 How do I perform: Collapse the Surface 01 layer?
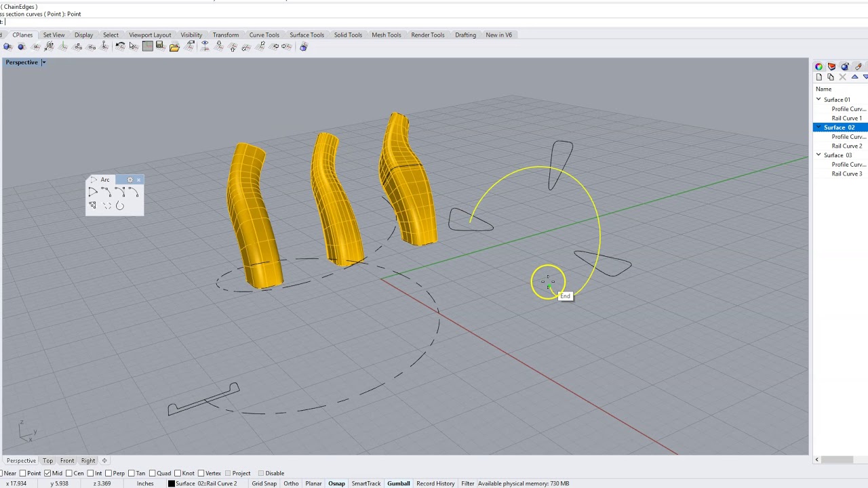tap(818, 100)
